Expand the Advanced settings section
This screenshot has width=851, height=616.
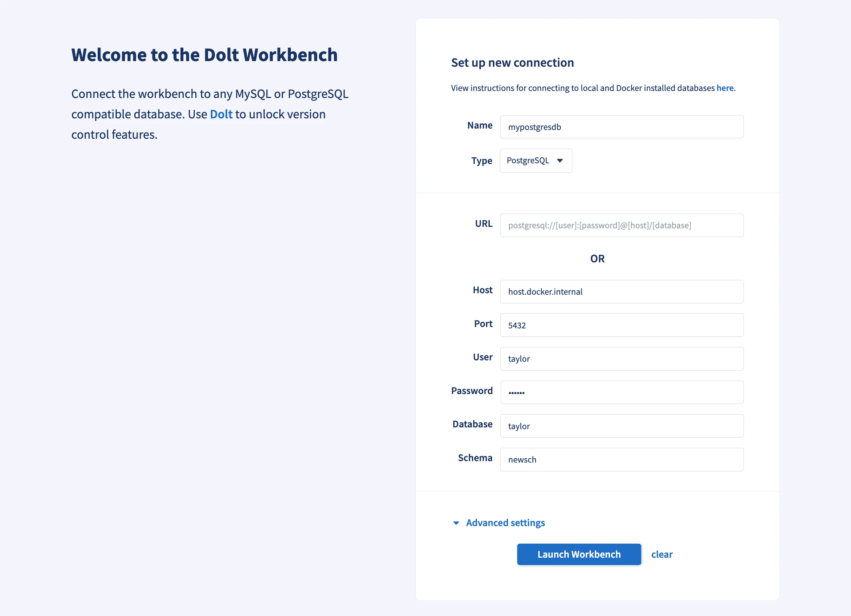point(505,523)
